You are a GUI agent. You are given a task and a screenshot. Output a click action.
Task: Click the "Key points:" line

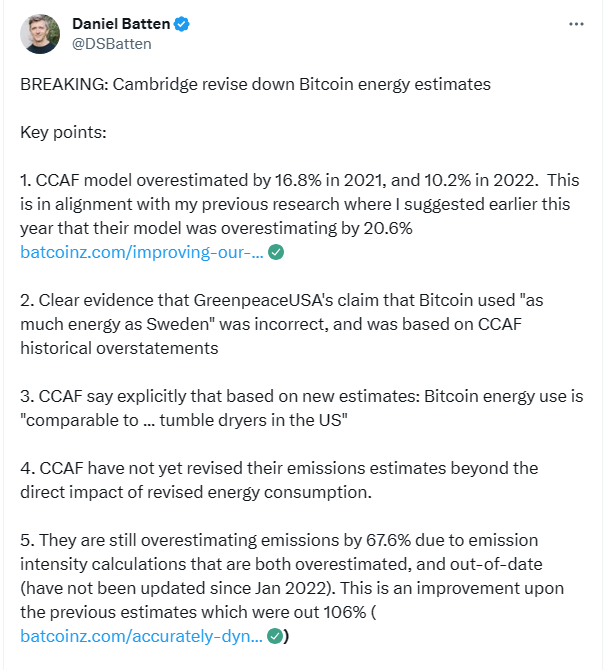(63, 132)
